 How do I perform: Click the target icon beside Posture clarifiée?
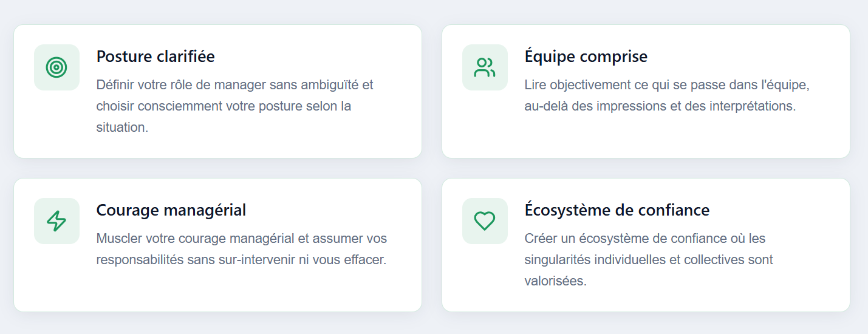coord(56,67)
